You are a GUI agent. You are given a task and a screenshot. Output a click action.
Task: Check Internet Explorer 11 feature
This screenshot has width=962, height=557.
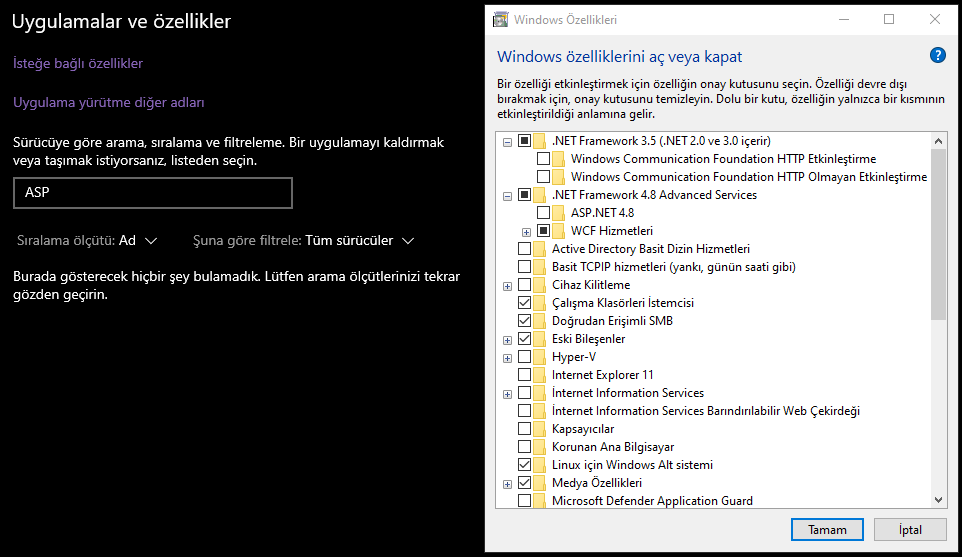(x=524, y=375)
